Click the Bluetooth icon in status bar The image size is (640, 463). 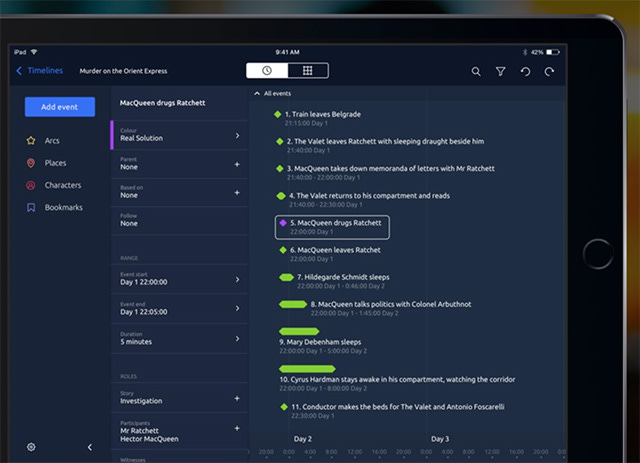pos(525,52)
